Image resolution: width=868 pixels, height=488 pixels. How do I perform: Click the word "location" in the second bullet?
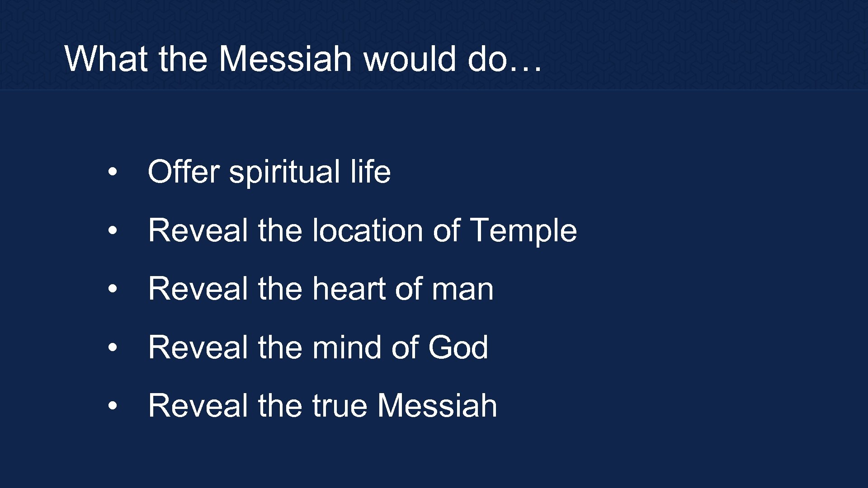click(368, 230)
